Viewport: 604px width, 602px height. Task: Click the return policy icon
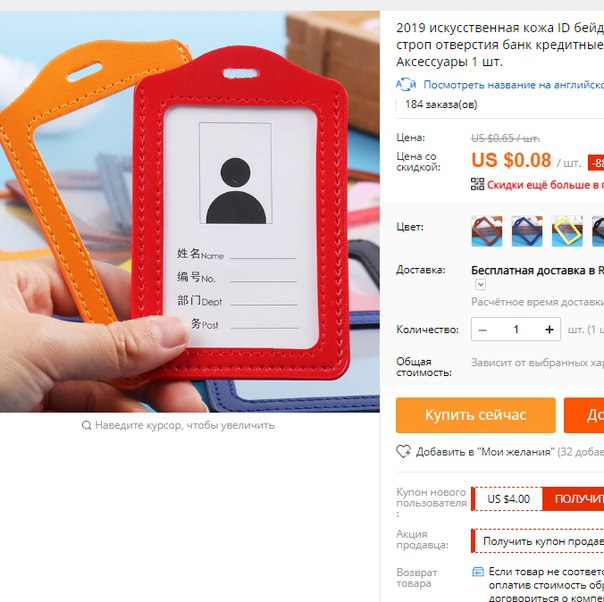tap(478, 572)
